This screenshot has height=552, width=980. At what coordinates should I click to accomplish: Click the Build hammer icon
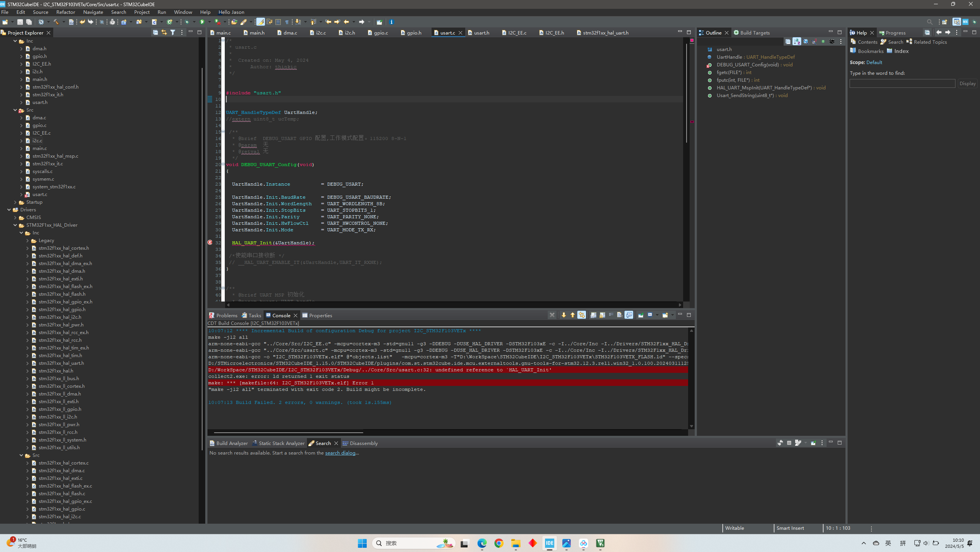(56, 22)
